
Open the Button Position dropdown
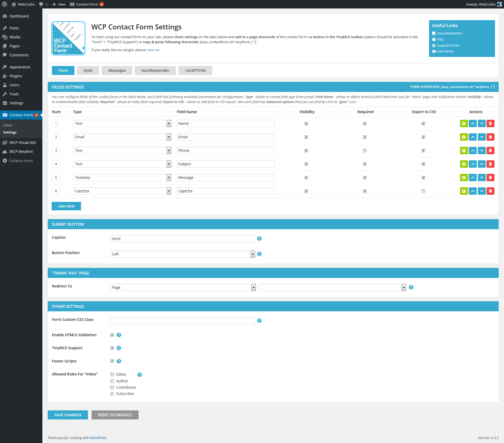252,254
